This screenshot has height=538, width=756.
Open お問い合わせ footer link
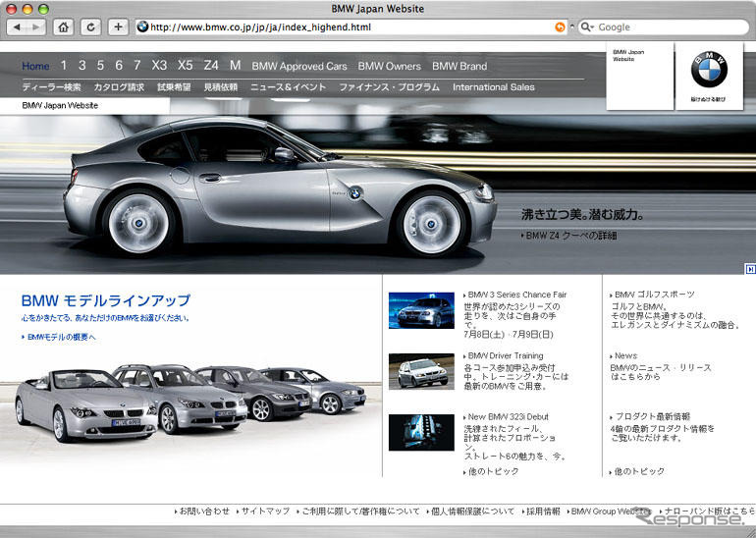(202, 511)
